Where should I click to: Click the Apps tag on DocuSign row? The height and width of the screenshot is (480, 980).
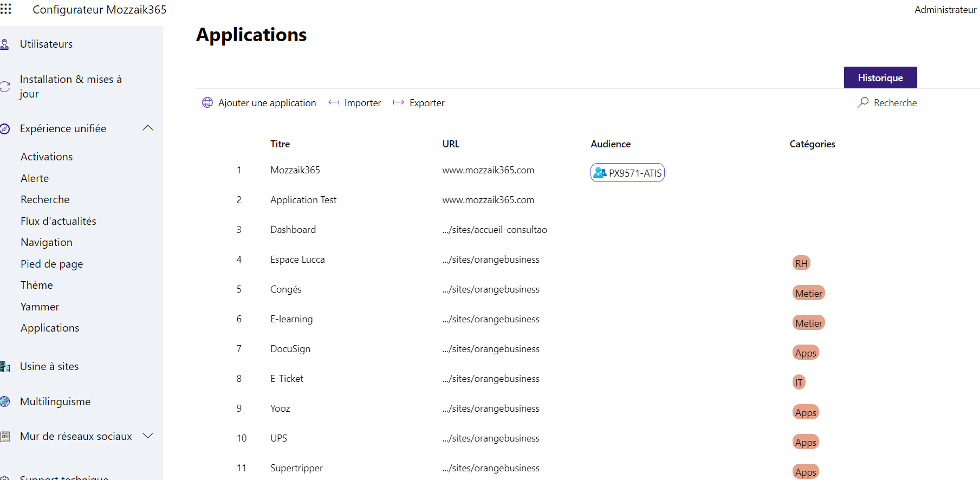(806, 353)
